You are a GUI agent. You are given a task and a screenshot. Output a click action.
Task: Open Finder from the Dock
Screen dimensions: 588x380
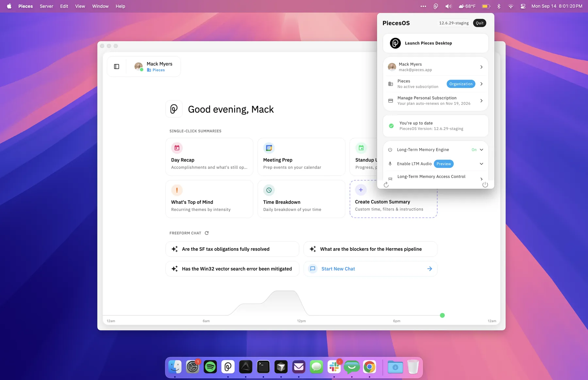pos(175,367)
